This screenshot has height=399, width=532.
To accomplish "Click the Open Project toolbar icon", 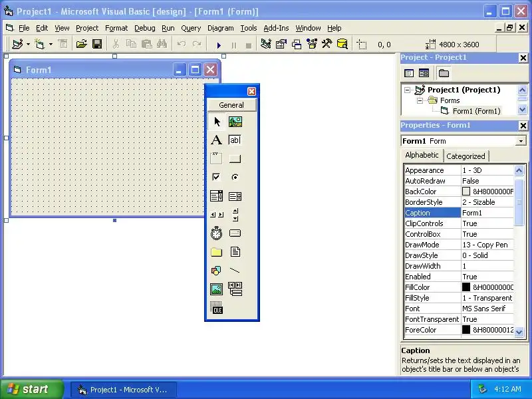I will 81,44.
